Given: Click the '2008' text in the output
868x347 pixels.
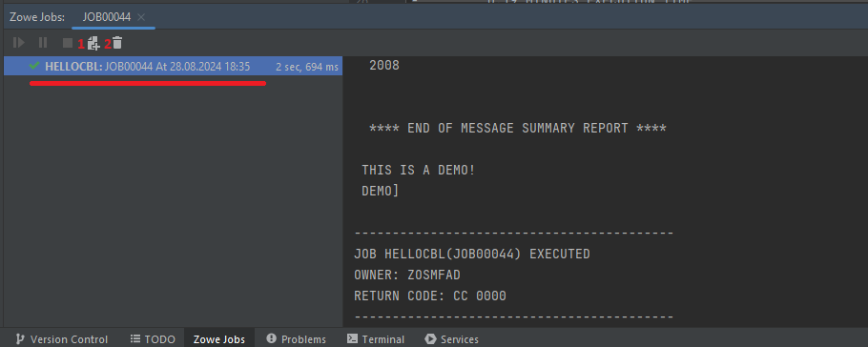Looking at the screenshot, I should tap(384, 66).
